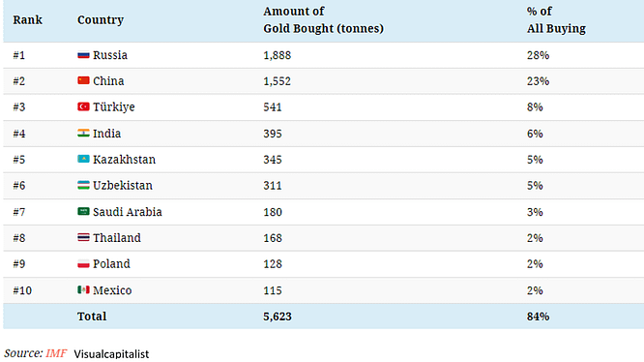644x362 pixels.
Task: Click the China flag icon
Action: pos(83,80)
